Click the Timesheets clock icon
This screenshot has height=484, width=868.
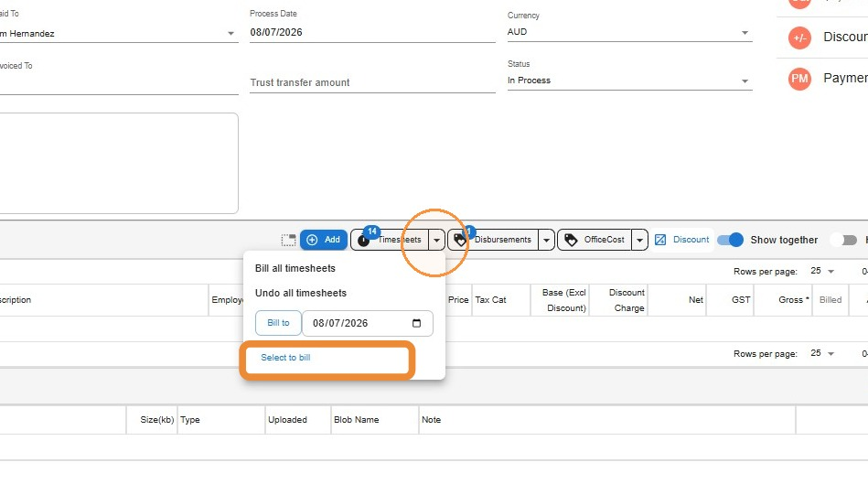coord(363,241)
